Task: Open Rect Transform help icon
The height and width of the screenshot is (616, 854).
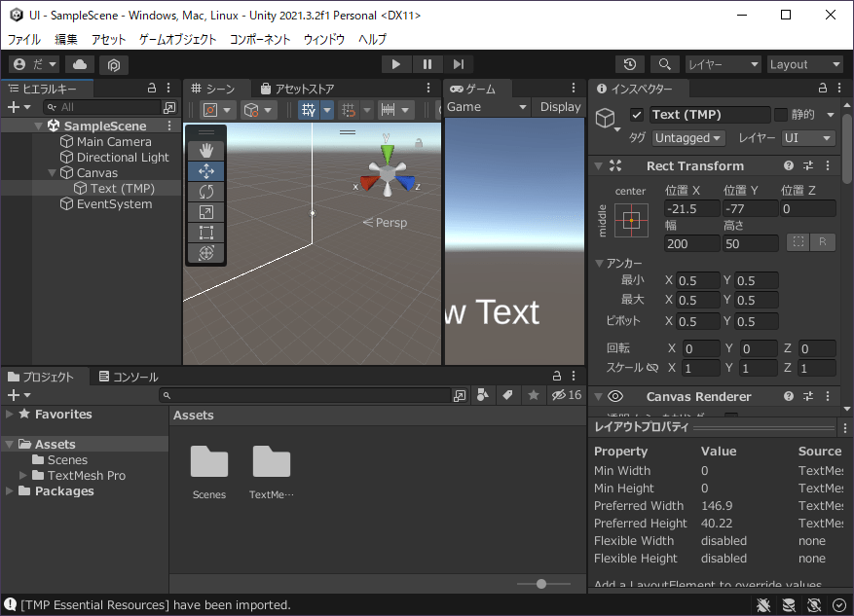Action: (x=788, y=166)
